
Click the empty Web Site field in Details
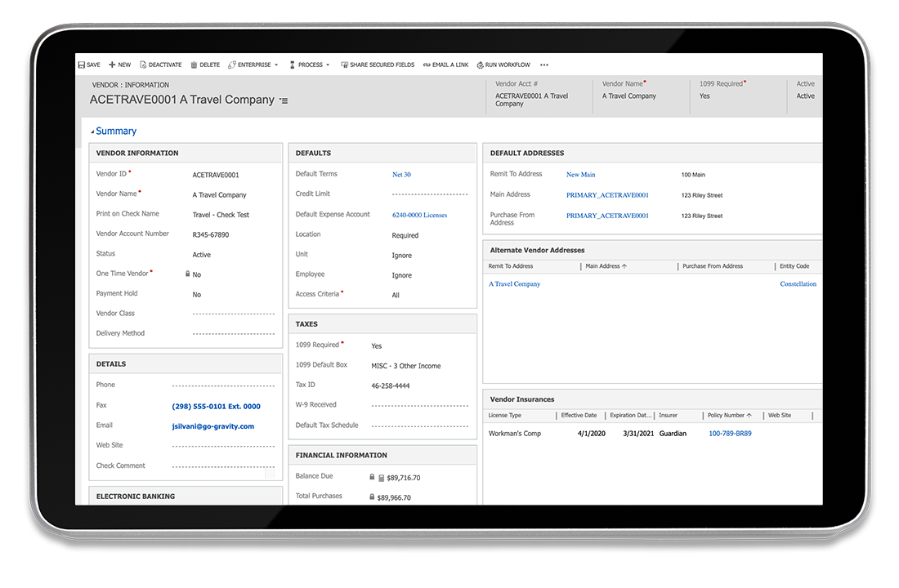(223, 446)
